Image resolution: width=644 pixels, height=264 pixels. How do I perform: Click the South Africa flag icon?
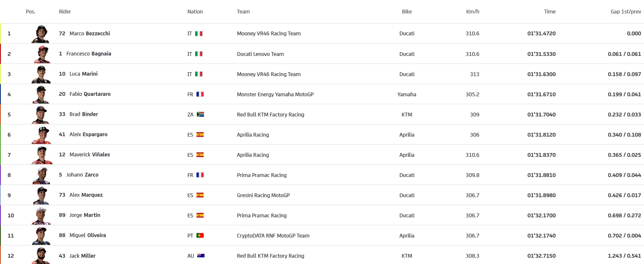click(x=200, y=114)
